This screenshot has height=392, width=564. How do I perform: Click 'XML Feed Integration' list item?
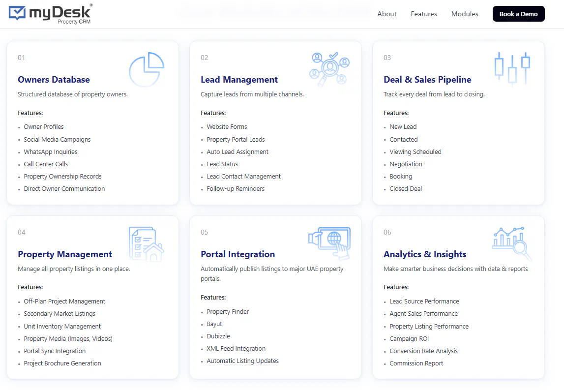coord(236,349)
